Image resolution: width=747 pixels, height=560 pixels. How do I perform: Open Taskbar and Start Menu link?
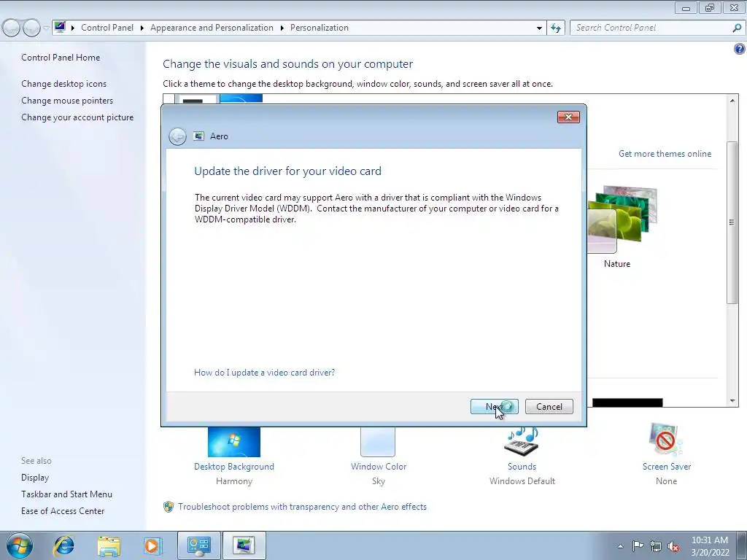click(66, 494)
